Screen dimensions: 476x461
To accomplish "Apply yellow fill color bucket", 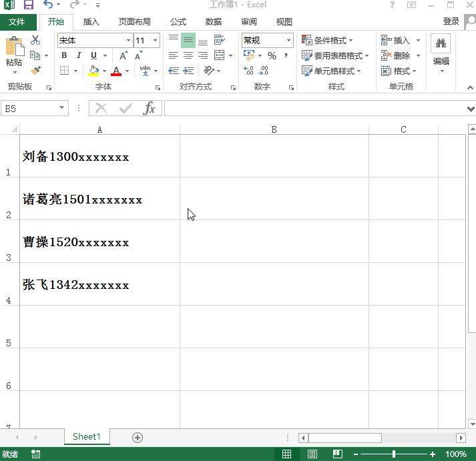I will [x=94, y=71].
